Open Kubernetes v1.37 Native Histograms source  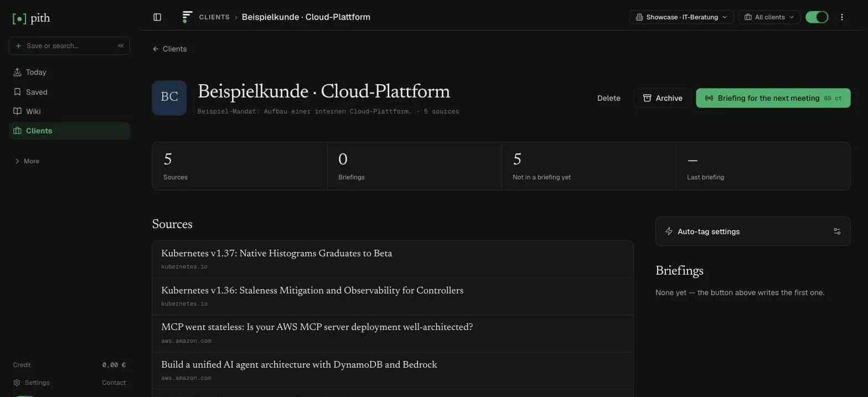point(392,259)
